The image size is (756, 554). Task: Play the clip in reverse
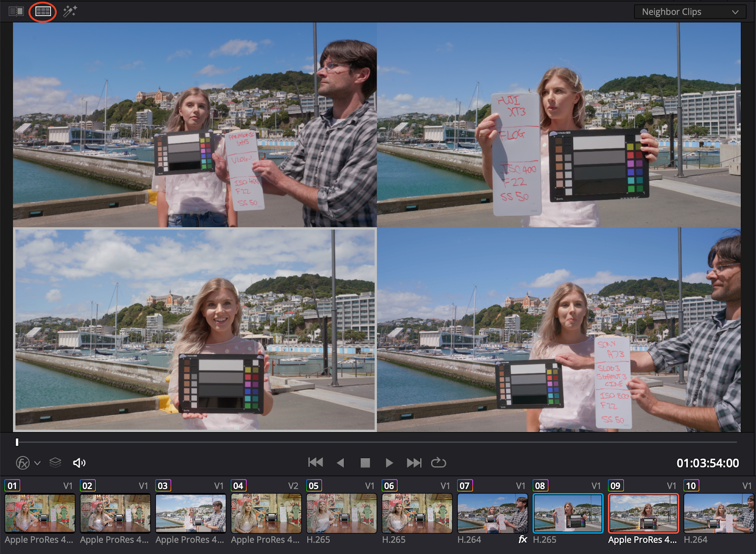340,463
